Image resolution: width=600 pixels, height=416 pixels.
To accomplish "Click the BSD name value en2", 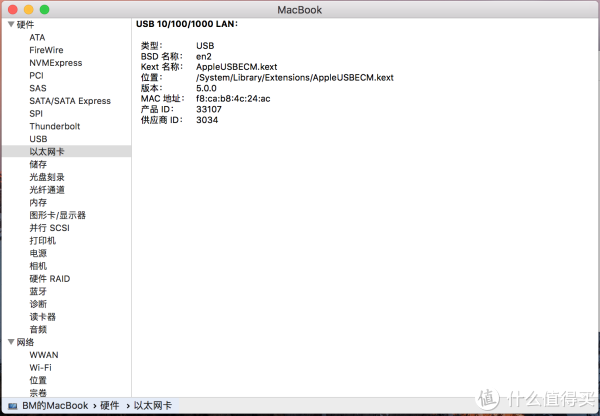I will tap(204, 57).
